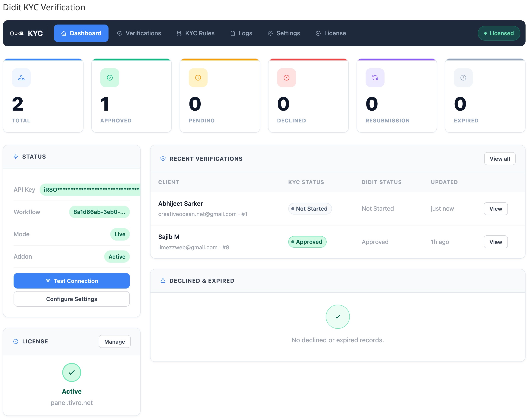Click the refresh icon on the Resubmission card
Screen dimensions: 532x420
coord(375,78)
